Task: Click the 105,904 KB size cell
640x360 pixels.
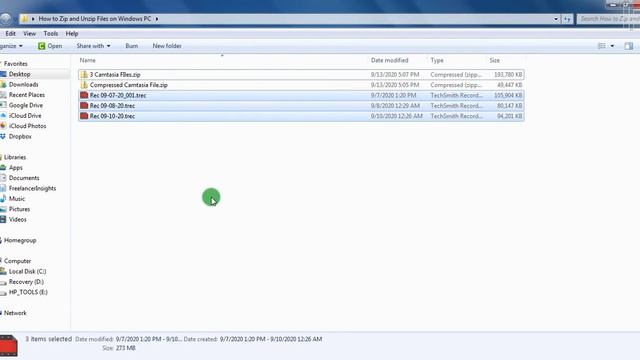Action: pos(508,95)
